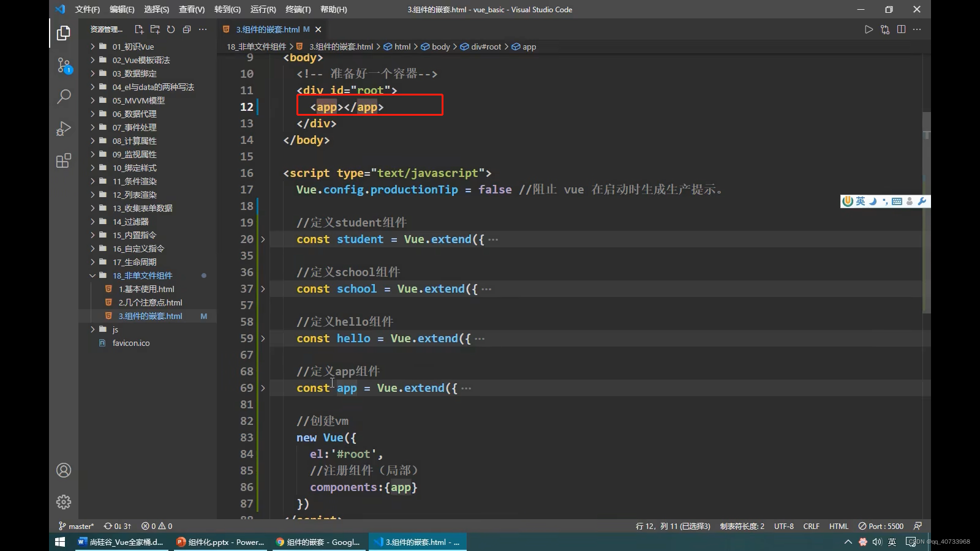Toggle input method 英 in IME toolbar
The width and height of the screenshot is (980, 551).
click(861, 201)
